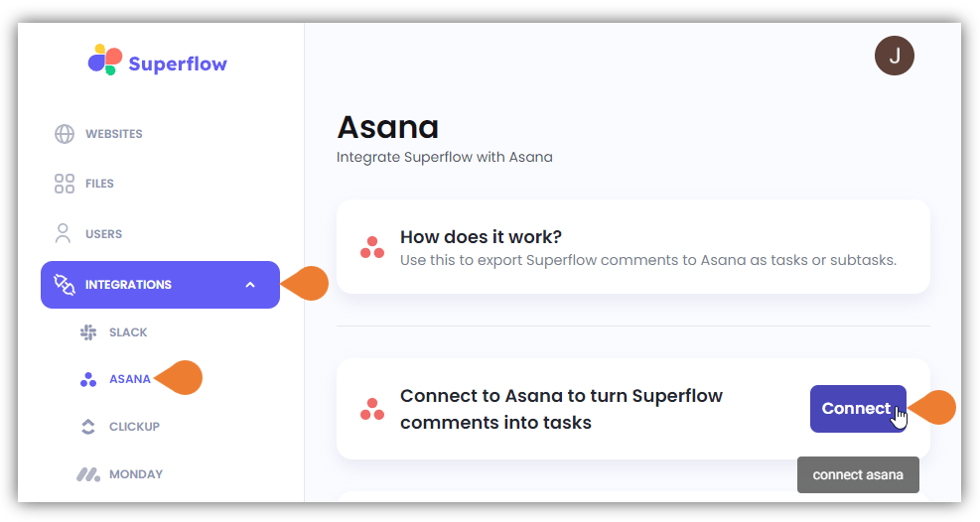Viewport: 980px width, 522px height.
Task: Select the Monday integration
Action: click(136, 474)
